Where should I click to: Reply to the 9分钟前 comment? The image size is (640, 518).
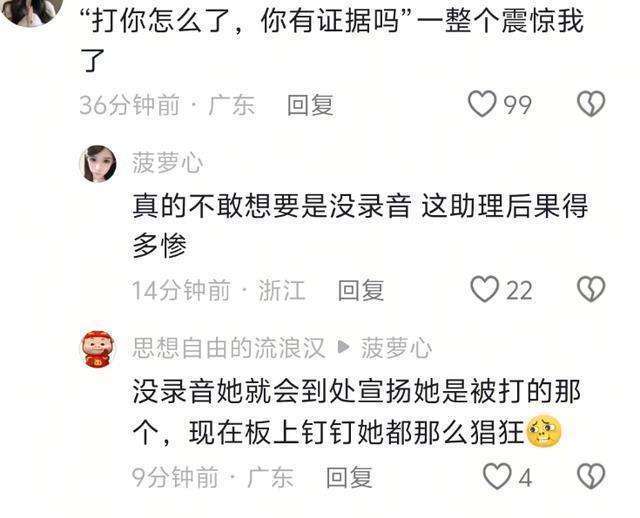point(349,477)
